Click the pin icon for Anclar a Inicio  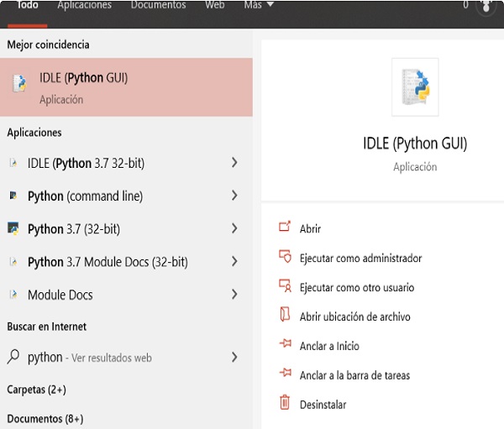coord(285,343)
